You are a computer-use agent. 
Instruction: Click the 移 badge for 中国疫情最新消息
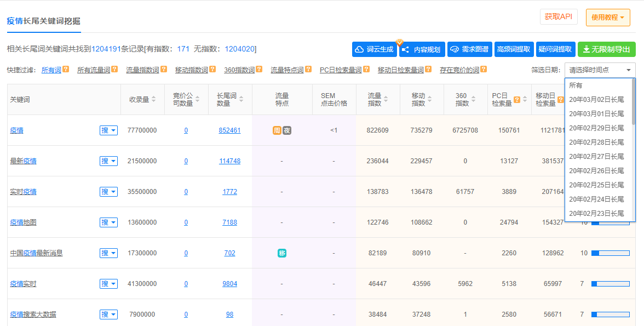[281, 253]
